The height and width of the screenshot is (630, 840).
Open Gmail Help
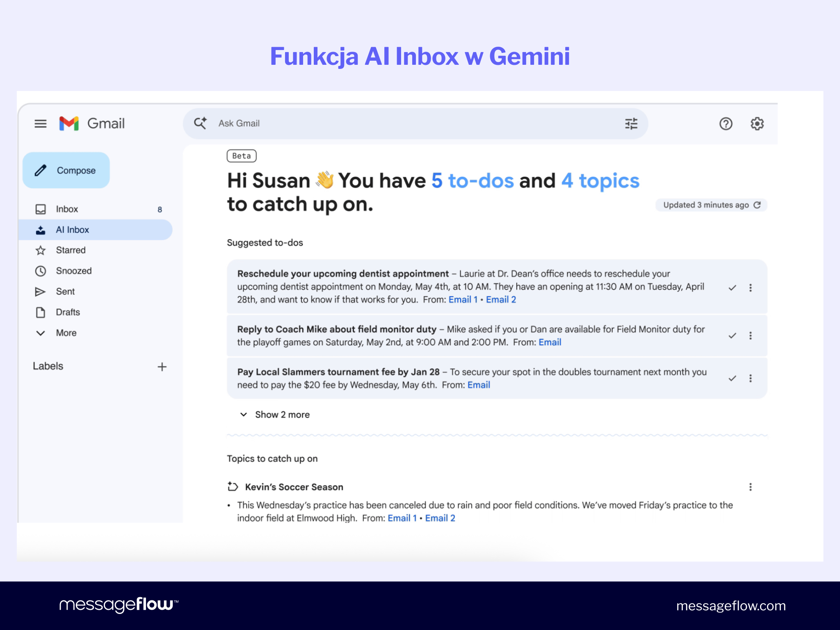click(726, 123)
